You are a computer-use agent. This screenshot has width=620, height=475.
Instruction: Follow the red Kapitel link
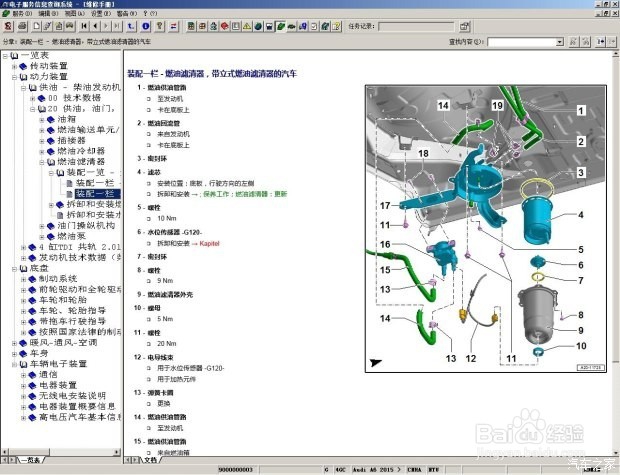pos(209,244)
